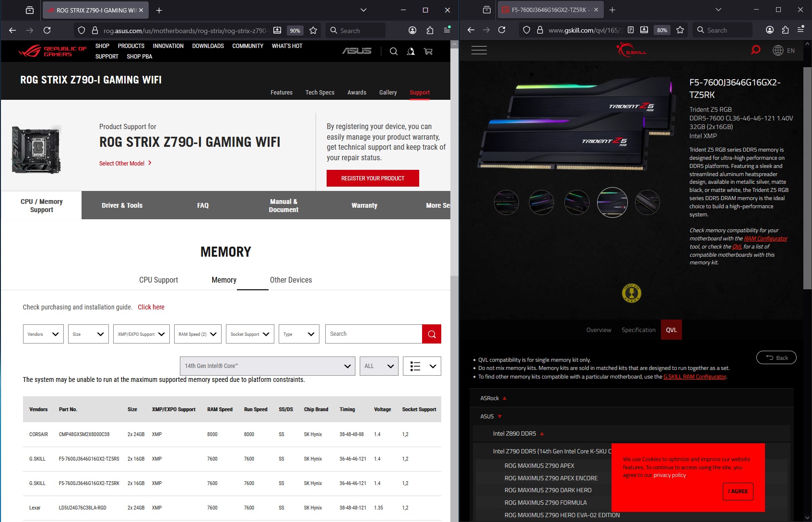Click the G.SKILL address bar URL

[x=586, y=30]
